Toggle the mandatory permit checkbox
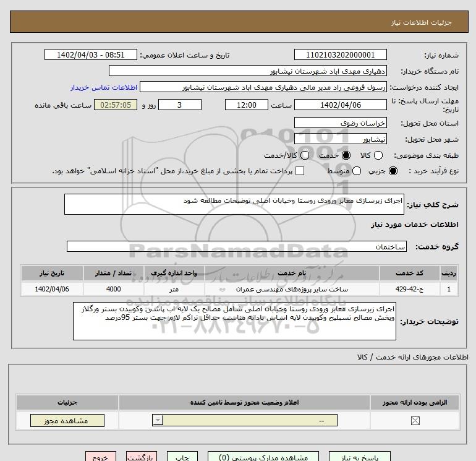476x461 pixels. coord(415,421)
